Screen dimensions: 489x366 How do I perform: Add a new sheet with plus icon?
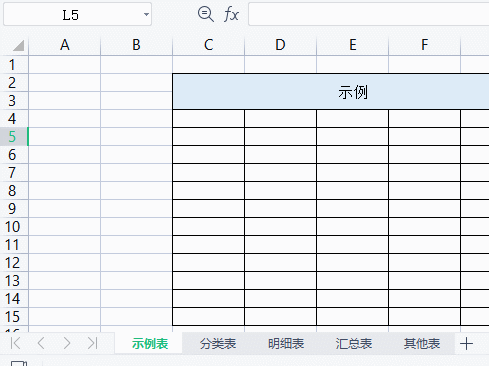[466, 343]
